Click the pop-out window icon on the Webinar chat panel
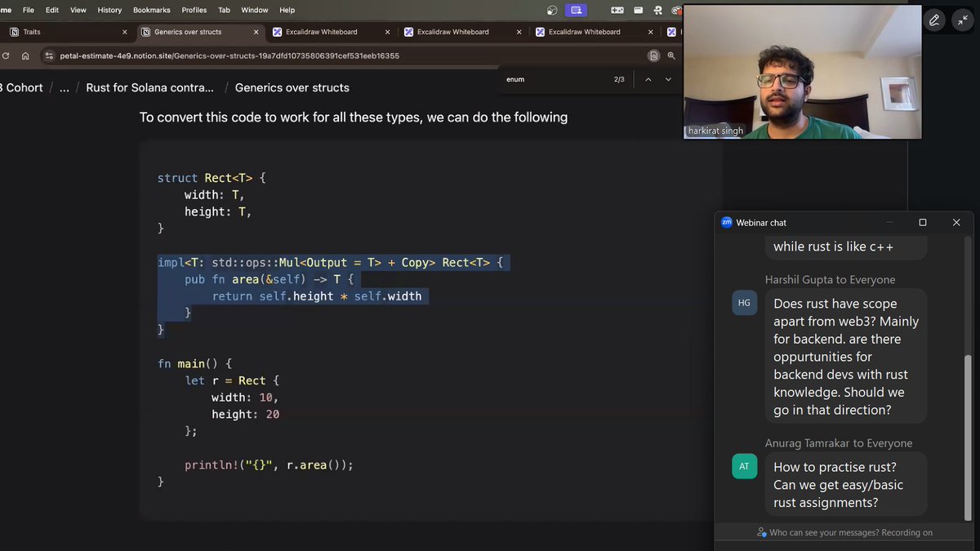The height and width of the screenshot is (551, 980). (923, 222)
